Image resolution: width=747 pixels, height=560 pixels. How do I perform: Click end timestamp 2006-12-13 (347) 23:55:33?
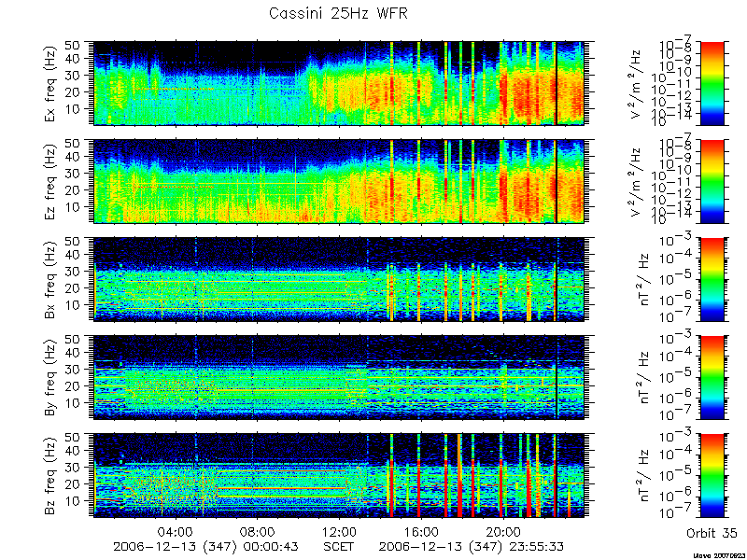[472, 546]
